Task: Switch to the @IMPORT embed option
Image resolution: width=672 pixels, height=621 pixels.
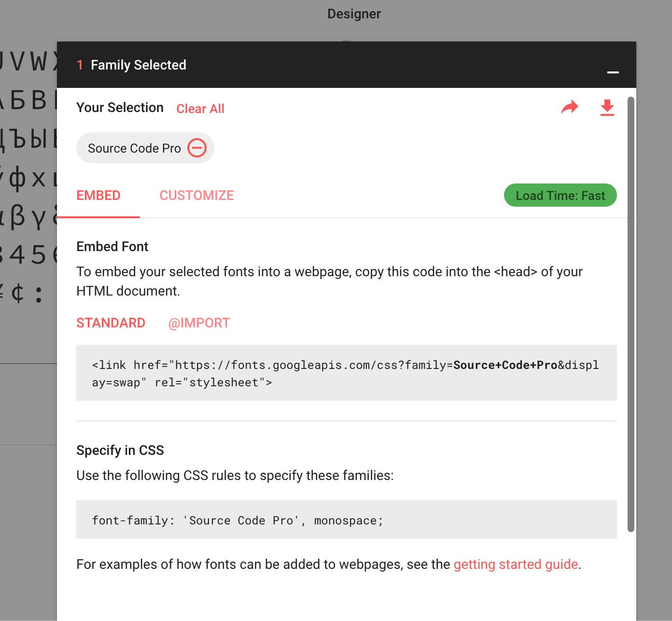Action: click(199, 323)
